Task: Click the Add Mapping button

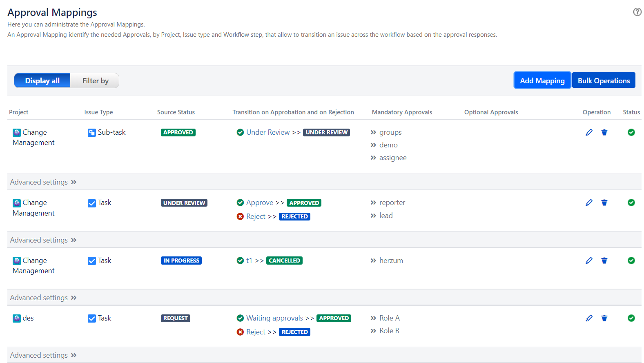Action: pos(542,80)
